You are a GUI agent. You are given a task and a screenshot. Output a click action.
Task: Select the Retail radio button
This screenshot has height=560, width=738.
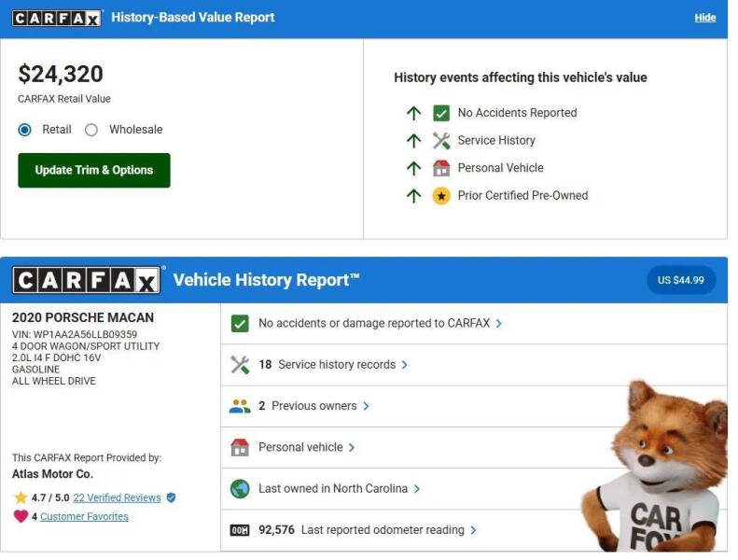(x=25, y=130)
